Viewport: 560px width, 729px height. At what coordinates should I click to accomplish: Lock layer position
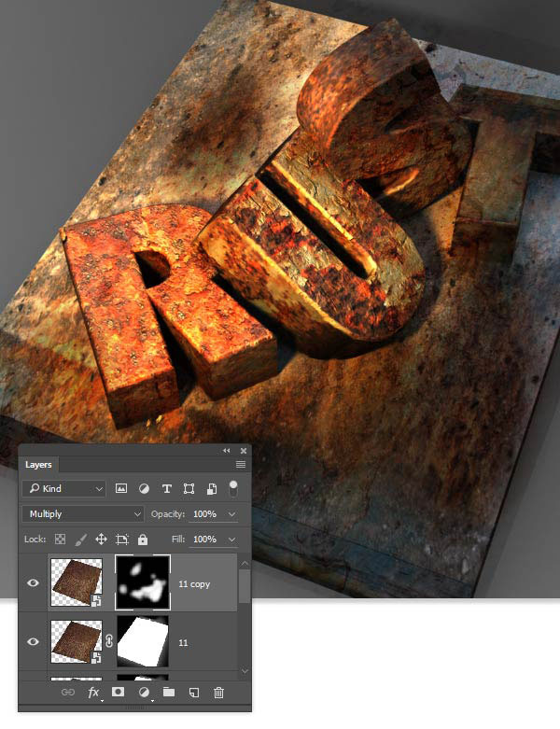[x=101, y=540]
